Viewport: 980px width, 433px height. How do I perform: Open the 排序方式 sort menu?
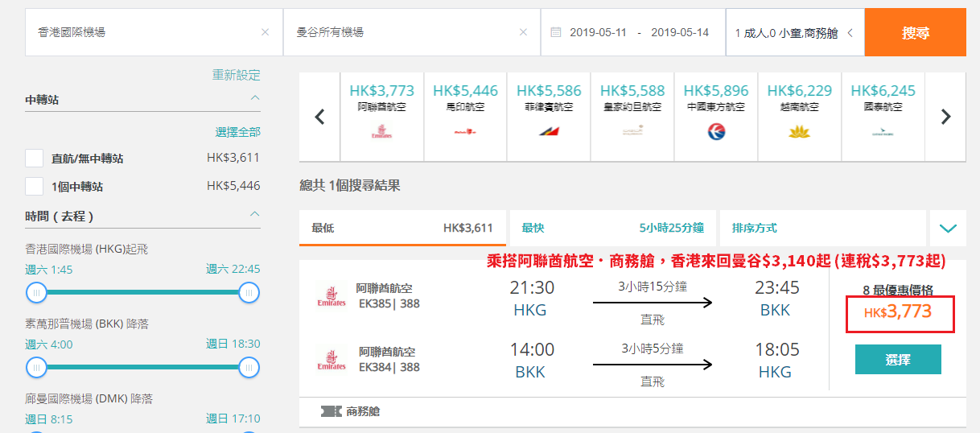(821, 228)
